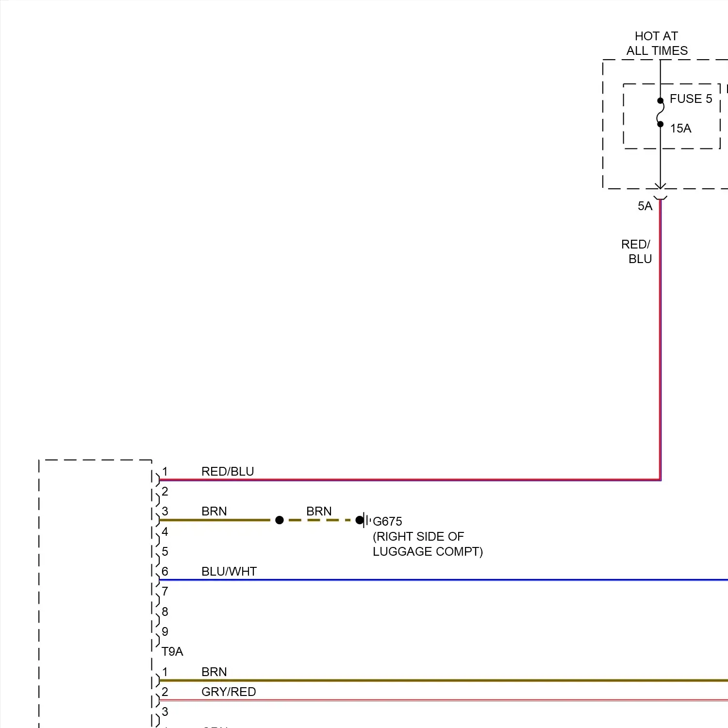The image size is (728, 728).
Task: Click pin number 6 on the T9A connector
Action: (x=165, y=571)
